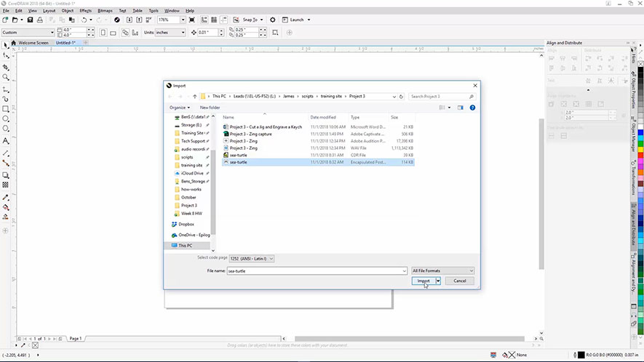Open the Bitmaps menu
This screenshot has width=644, height=362.
(105, 11)
